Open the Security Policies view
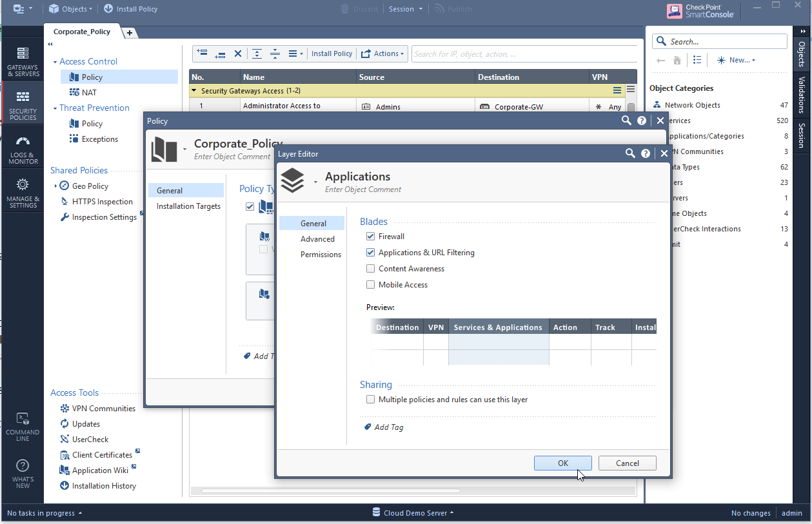The height and width of the screenshot is (524, 812). 23,105
